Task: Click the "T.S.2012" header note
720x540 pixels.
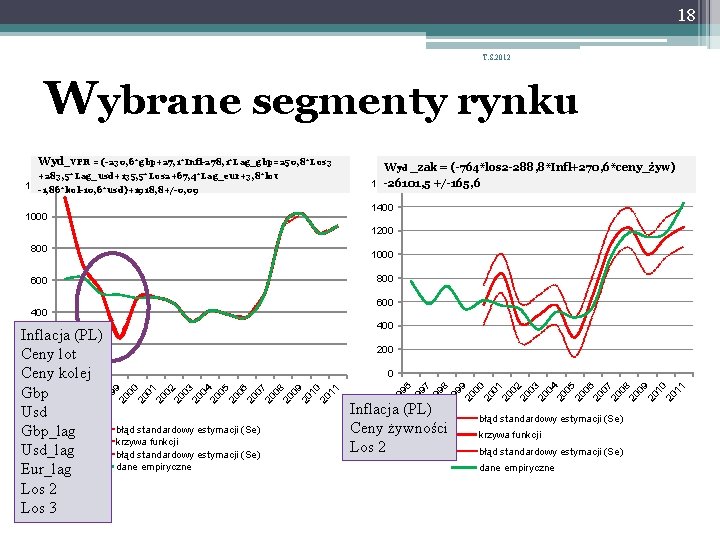Action: click(496, 57)
